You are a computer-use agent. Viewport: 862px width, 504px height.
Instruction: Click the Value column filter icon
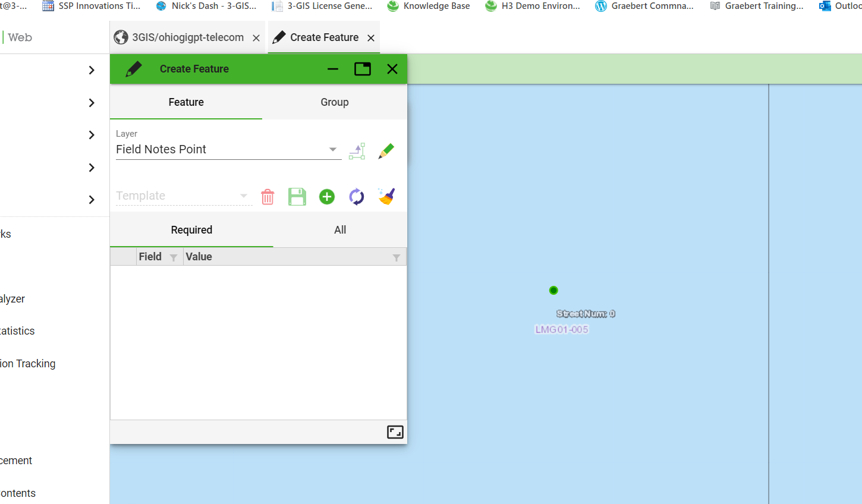[x=396, y=257]
